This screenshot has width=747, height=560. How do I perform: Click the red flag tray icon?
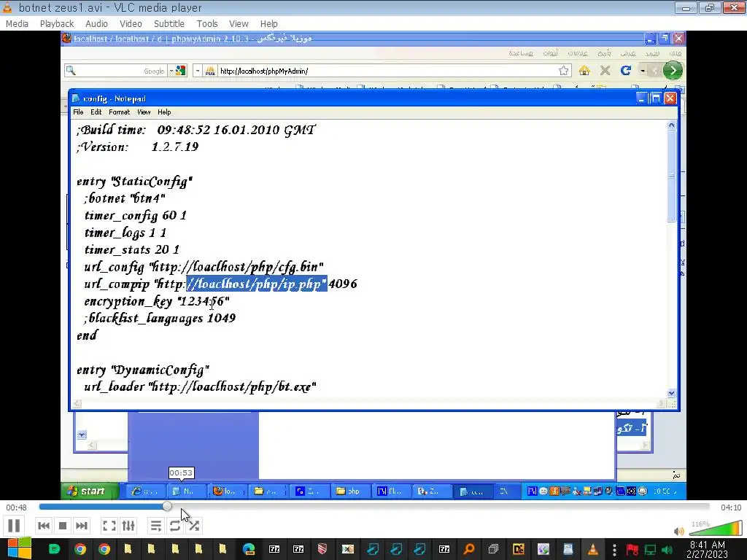pyautogui.click(x=632, y=550)
